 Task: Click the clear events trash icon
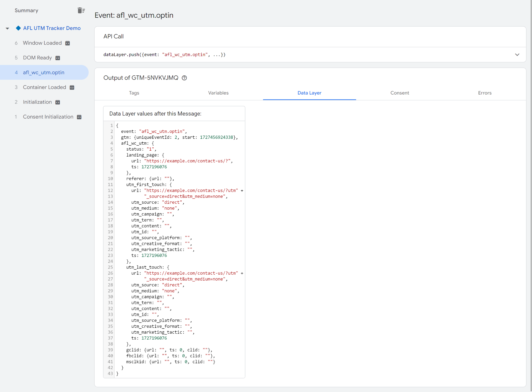[x=81, y=10]
